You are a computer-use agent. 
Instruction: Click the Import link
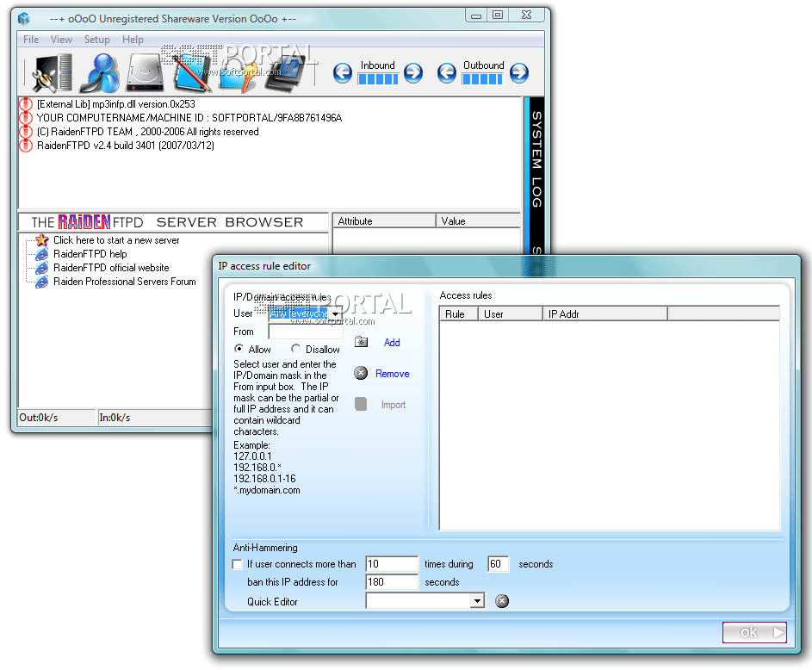tap(393, 405)
